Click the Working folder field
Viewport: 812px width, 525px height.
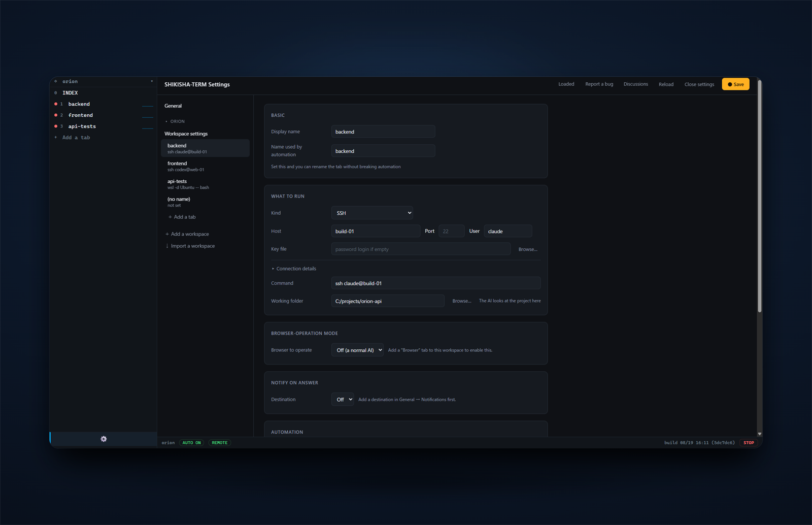388,301
